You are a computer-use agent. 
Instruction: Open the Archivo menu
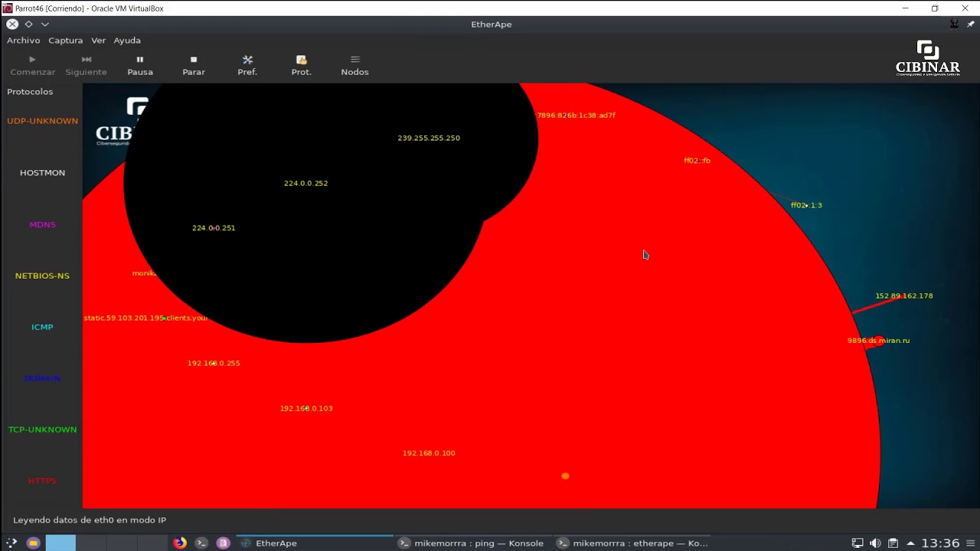point(23,41)
